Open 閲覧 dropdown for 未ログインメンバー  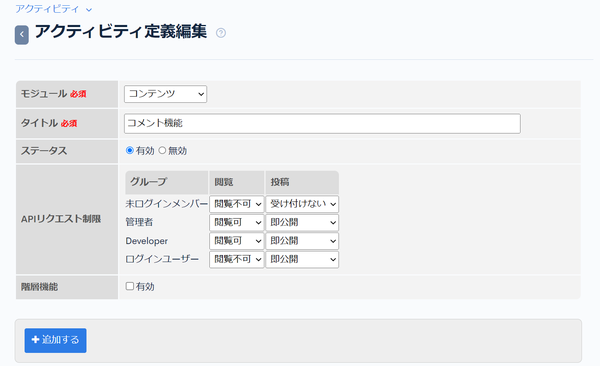coord(236,204)
